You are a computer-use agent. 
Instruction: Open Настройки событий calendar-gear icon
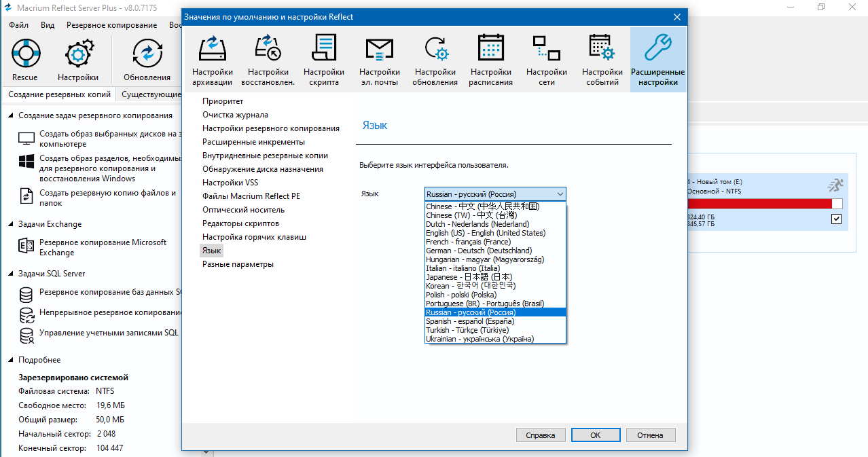pyautogui.click(x=602, y=49)
